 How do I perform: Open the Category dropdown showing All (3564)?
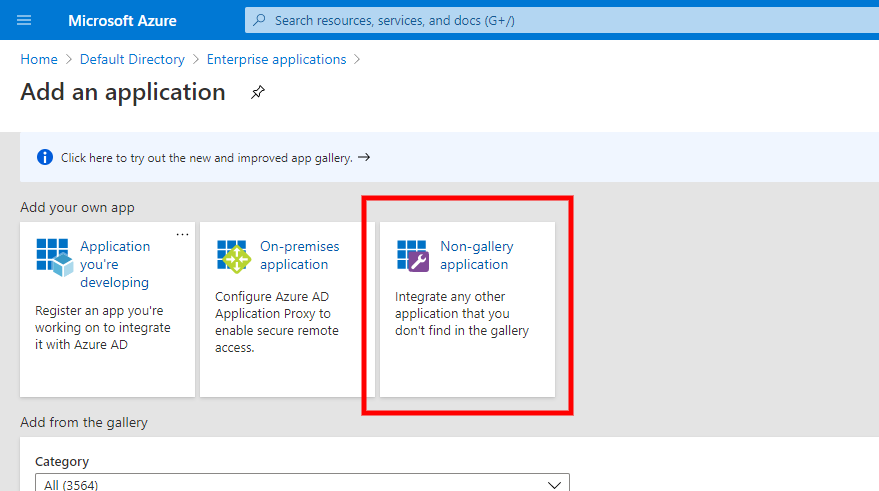pyautogui.click(x=302, y=483)
